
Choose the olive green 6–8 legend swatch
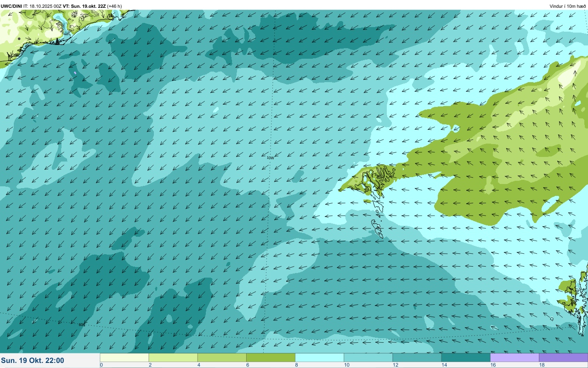click(271, 357)
